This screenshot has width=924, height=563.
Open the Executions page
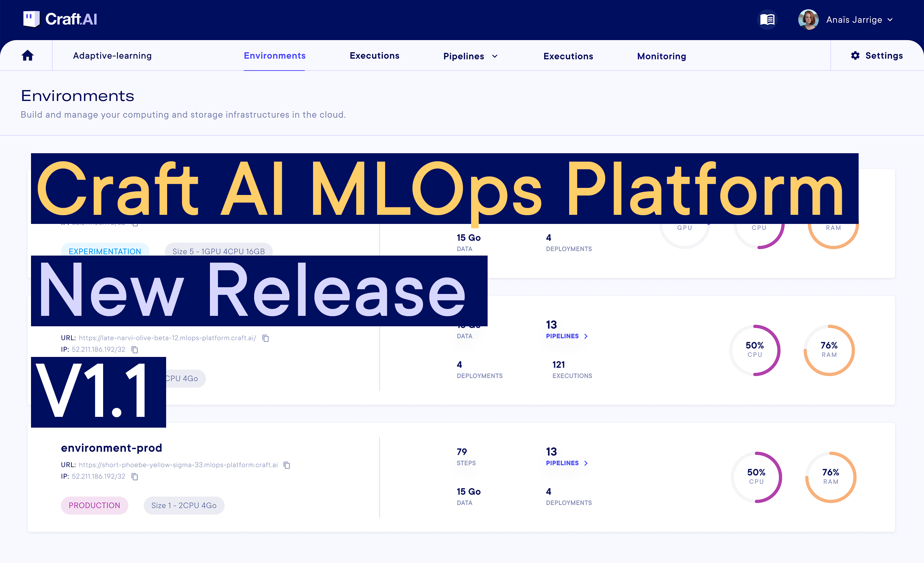point(374,56)
